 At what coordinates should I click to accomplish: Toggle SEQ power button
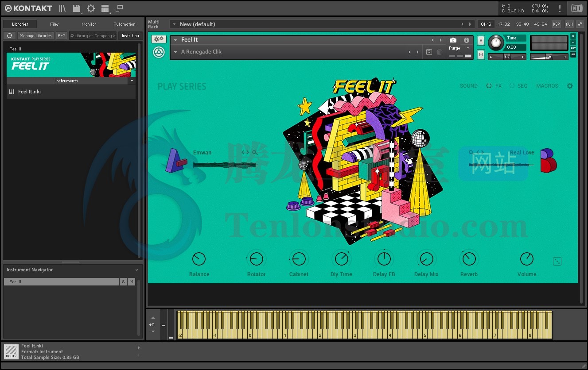pyautogui.click(x=512, y=86)
